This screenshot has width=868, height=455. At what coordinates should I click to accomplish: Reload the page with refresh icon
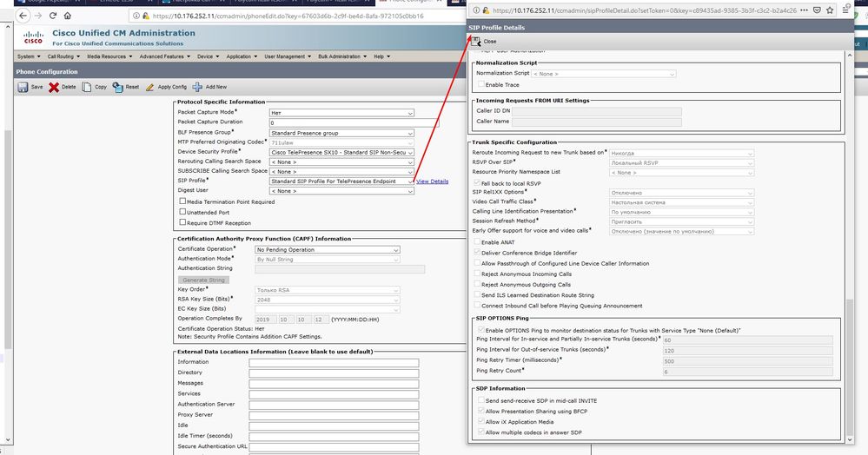pyautogui.click(x=53, y=16)
